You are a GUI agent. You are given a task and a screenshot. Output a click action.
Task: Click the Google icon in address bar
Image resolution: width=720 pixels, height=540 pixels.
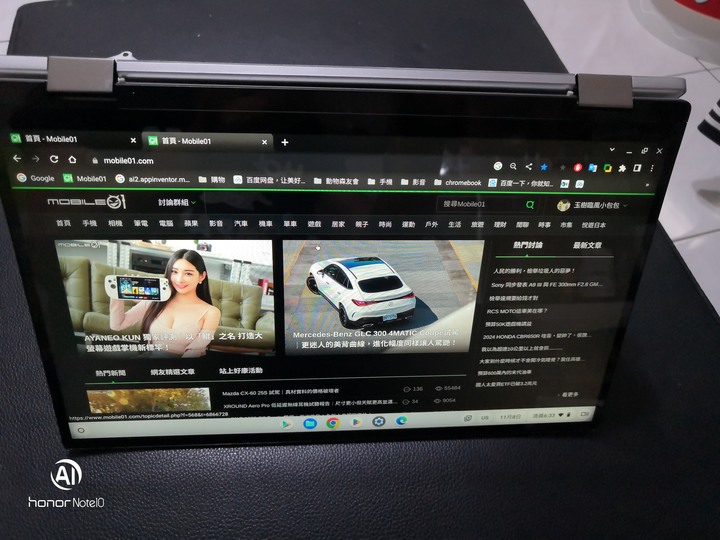498,166
